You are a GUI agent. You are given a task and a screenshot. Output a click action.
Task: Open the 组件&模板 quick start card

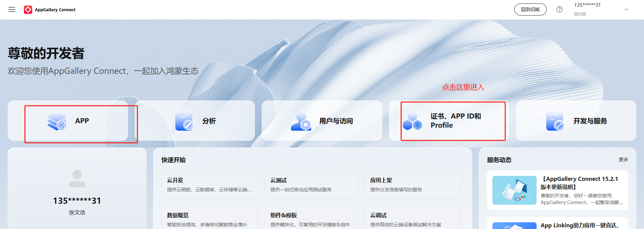click(311, 217)
